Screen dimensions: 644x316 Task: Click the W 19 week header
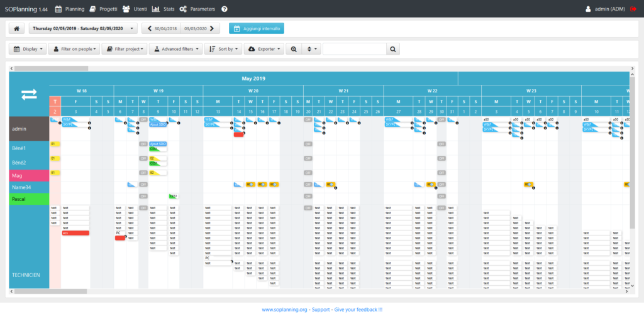click(158, 90)
